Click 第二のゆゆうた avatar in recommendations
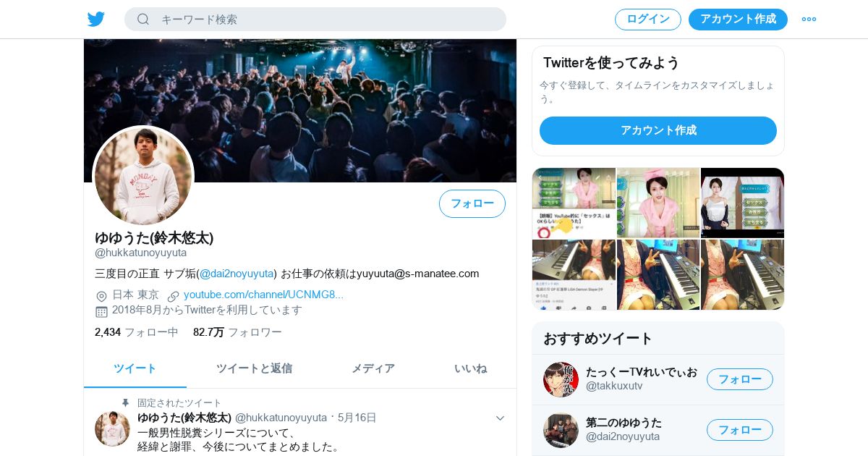Viewport: 868px width, 456px height. pos(561,430)
